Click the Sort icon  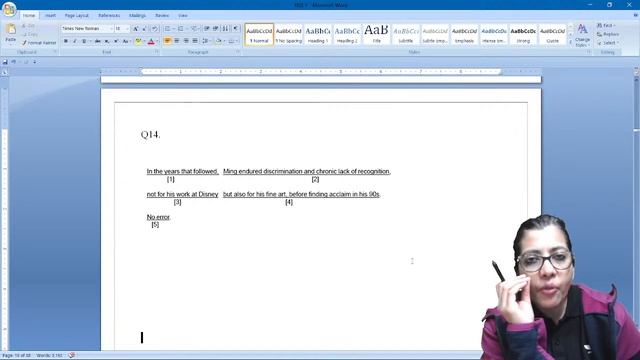(225, 29)
